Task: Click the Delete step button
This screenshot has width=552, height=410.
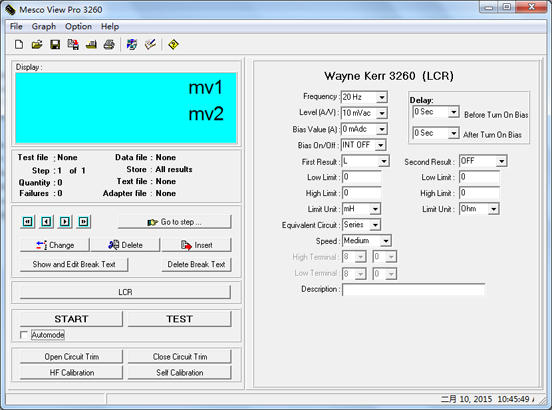Action: point(125,245)
